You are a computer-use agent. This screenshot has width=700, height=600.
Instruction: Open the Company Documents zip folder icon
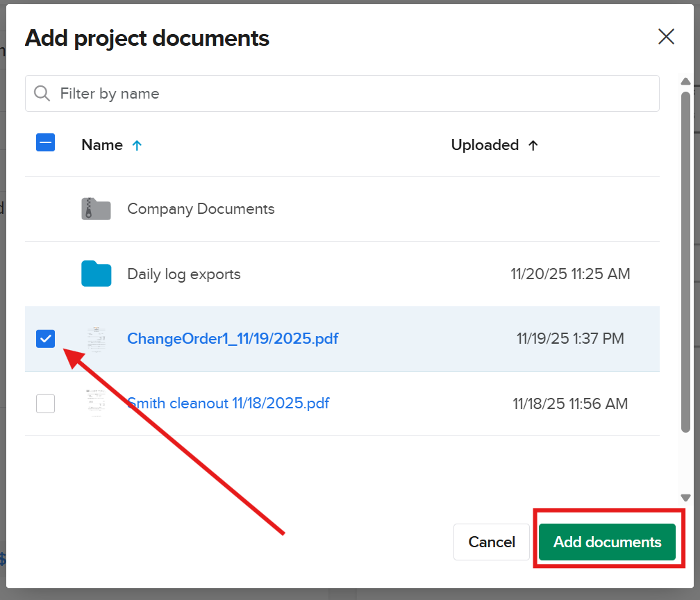pos(96,208)
